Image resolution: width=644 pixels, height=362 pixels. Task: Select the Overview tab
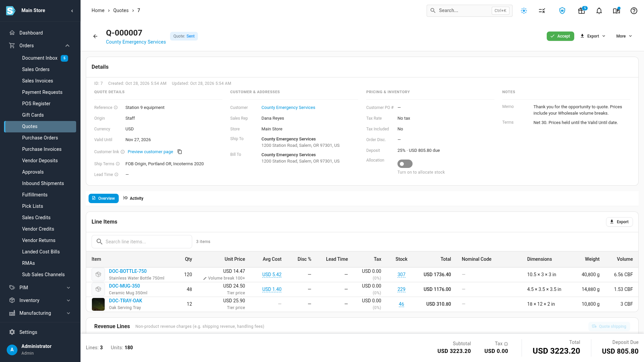pyautogui.click(x=104, y=198)
